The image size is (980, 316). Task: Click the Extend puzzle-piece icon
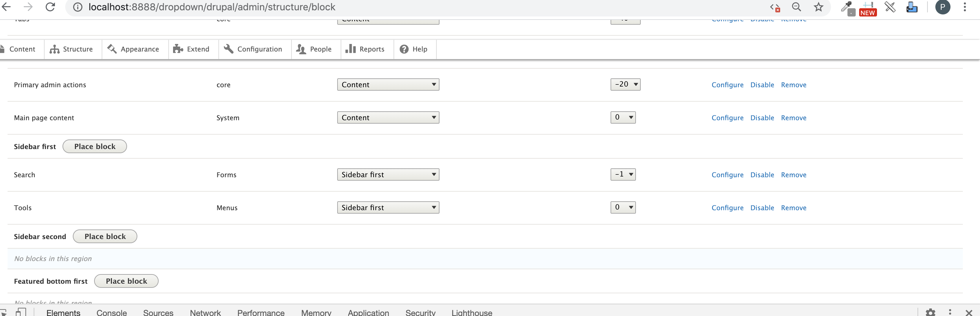coord(178,49)
